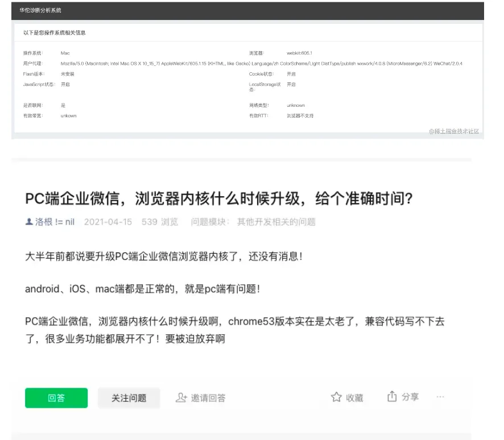Click the JavaScript状态 value 开启
The width and height of the screenshot is (504, 440).
point(65,85)
